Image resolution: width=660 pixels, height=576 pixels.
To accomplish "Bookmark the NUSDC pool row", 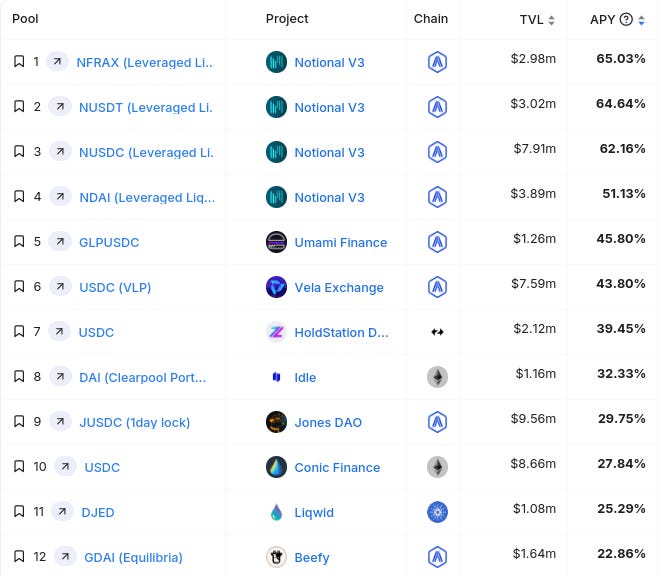I will 19,151.
